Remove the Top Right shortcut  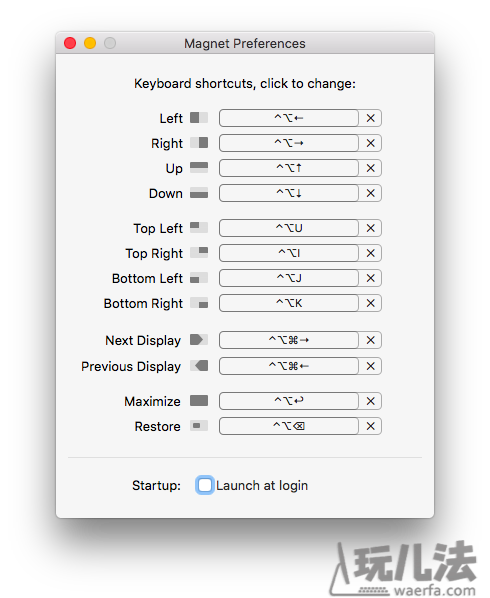[x=370, y=253]
